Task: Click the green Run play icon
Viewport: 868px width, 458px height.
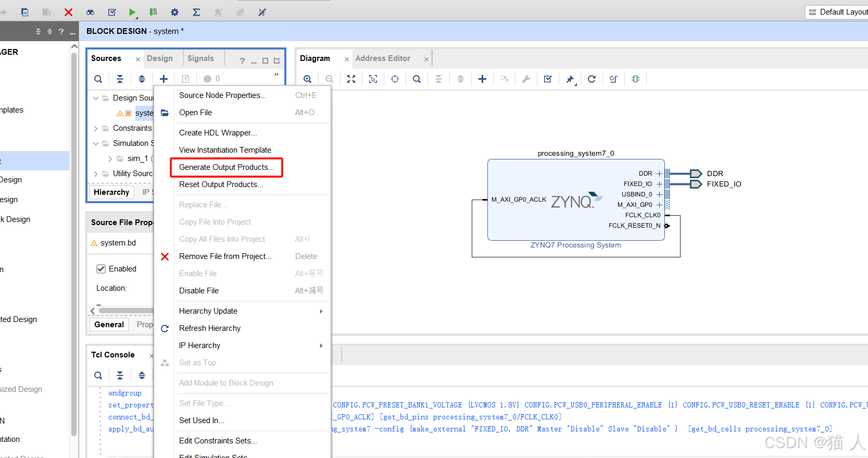Action: click(x=132, y=12)
